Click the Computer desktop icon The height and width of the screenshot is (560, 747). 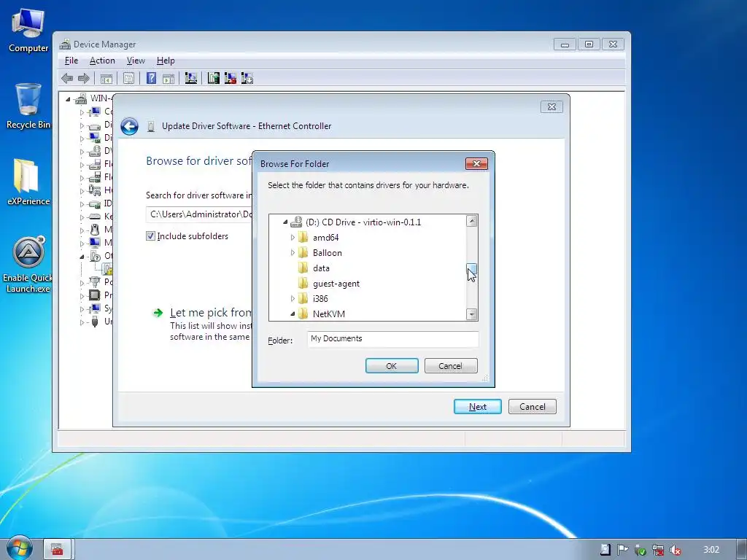coord(28,31)
